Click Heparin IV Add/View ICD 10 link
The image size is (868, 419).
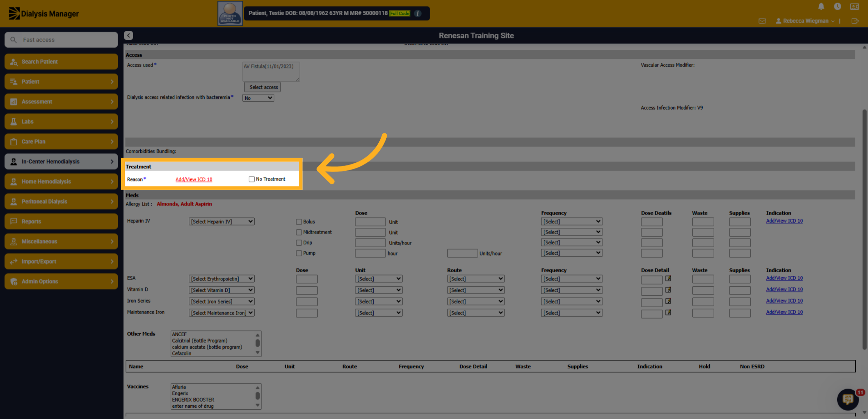pyautogui.click(x=784, y=221)
